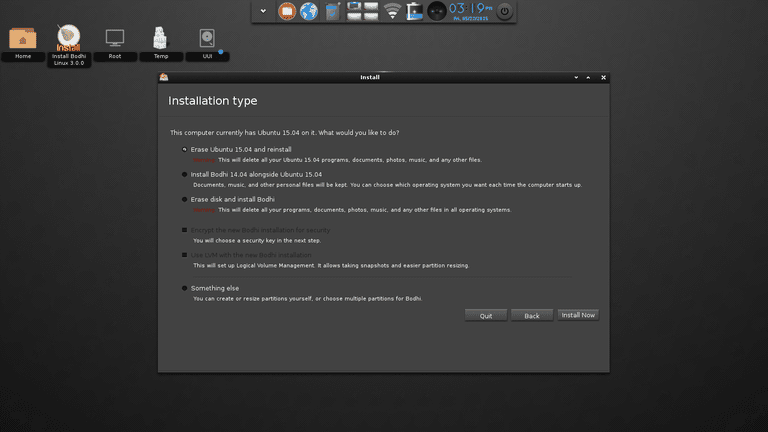Open the Home folder desktop icon

pos(23,43)
